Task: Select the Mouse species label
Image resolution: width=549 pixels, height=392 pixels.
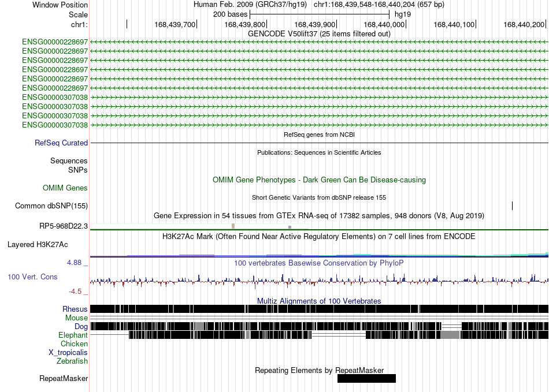Action: [76, 318]
